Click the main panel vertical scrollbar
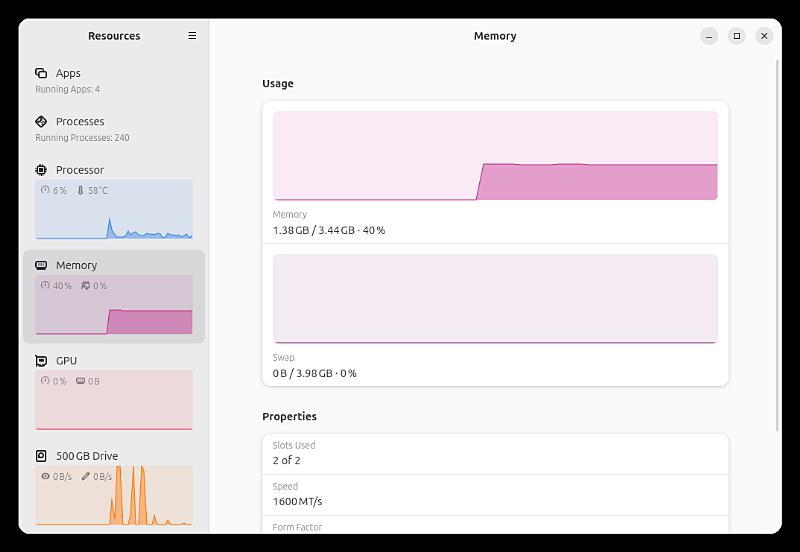 [778, 245]
